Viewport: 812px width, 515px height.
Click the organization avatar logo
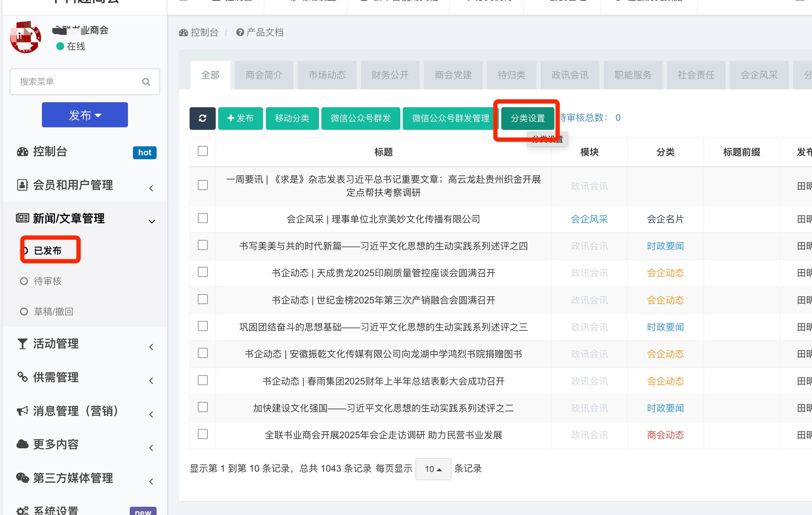click(25, 37)
